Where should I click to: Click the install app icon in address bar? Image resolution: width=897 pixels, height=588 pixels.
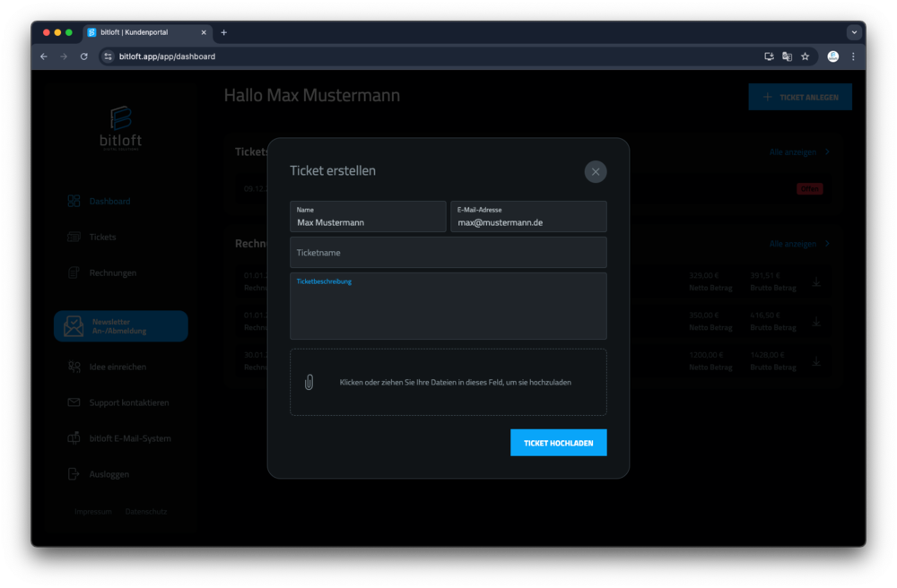pos(769,56)
